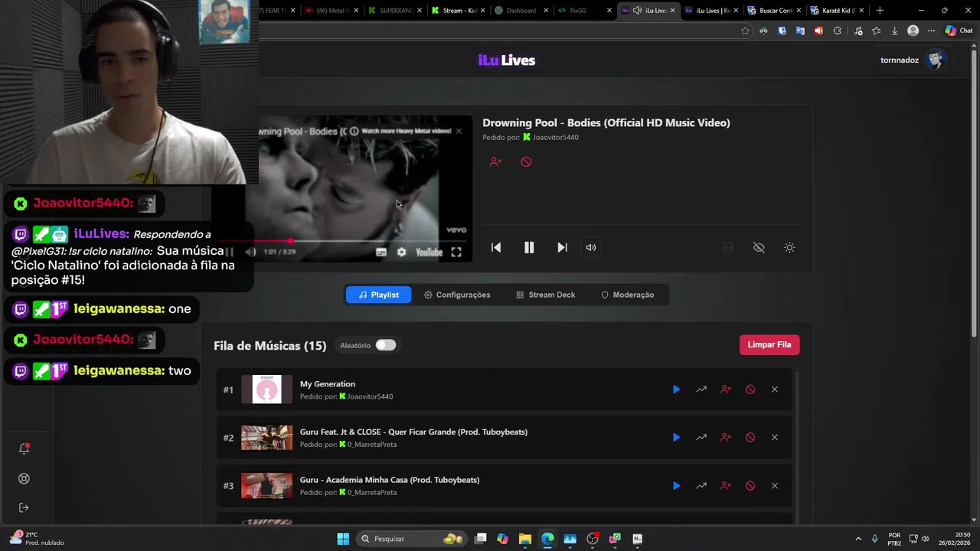Open browser settings three-dots menu
This screenshot has height=551, width=980.
(931, 31)
